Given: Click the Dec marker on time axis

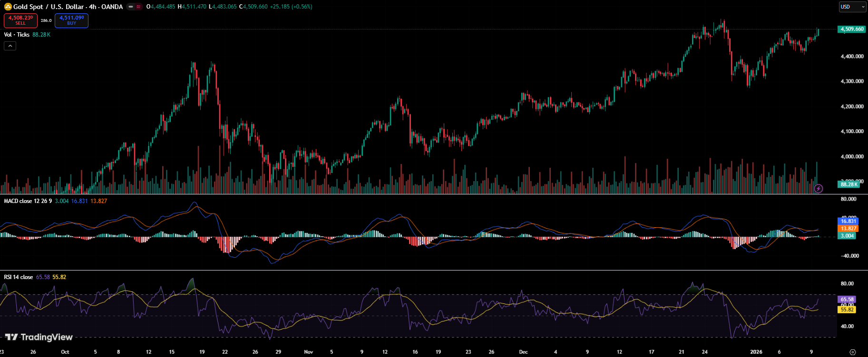Looking at the screenshot, I should tap(523, 352).
